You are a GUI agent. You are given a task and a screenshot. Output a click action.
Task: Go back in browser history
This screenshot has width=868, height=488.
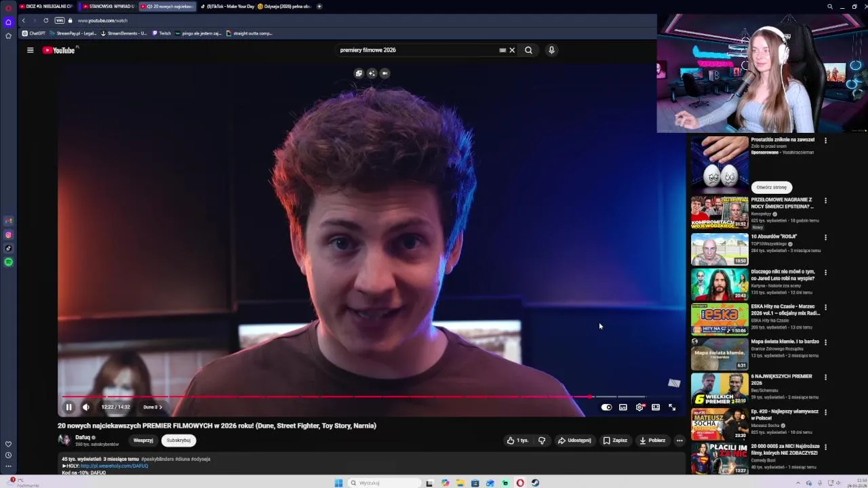(23, 20)
